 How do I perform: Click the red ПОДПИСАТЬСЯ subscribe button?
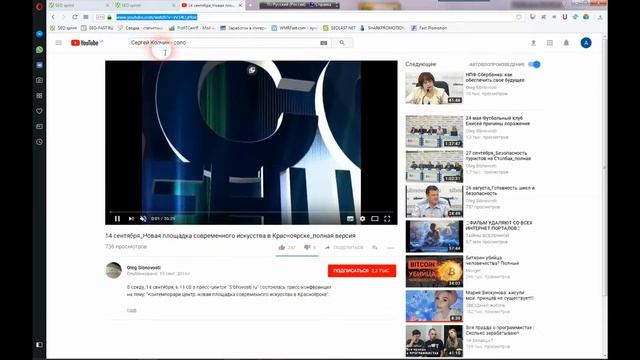[362, 271]
